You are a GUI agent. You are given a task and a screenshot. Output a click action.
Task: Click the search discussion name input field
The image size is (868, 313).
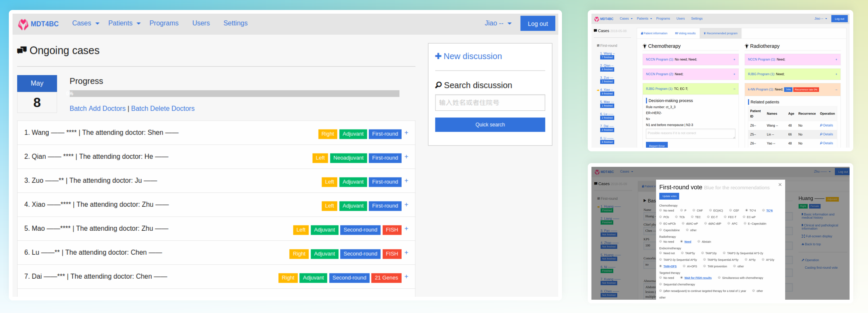click(490, 103)
